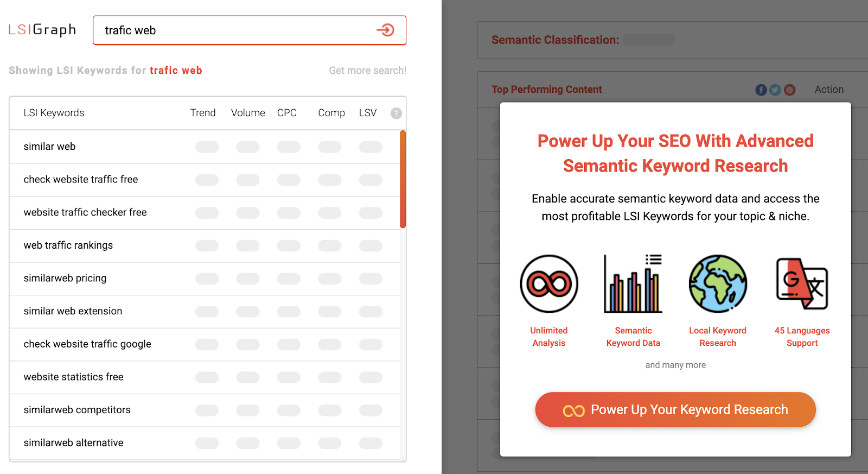Image resolution: width=868 pixels, height=474 pixels.
Task: Click the Action column header
Action: click(x=829, y=90)
